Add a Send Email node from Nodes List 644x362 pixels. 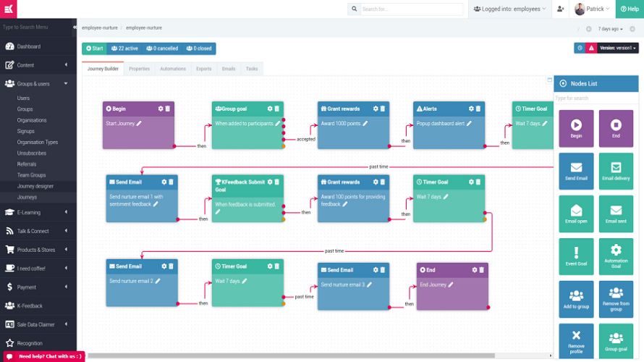click(x=576, y=171)
